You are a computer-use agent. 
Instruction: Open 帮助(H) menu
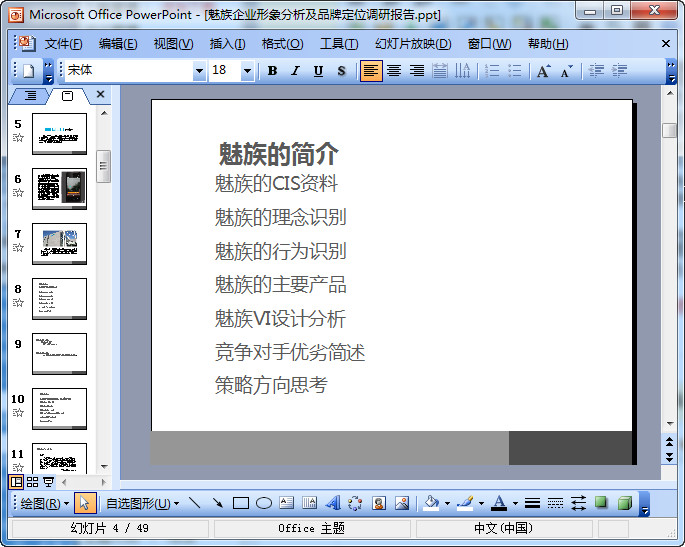(548, 44)
